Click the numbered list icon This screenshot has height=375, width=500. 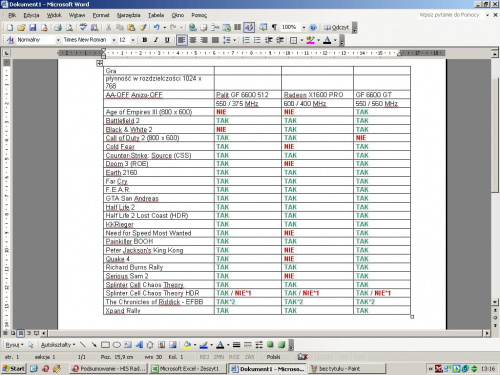(x=246, y=40)
